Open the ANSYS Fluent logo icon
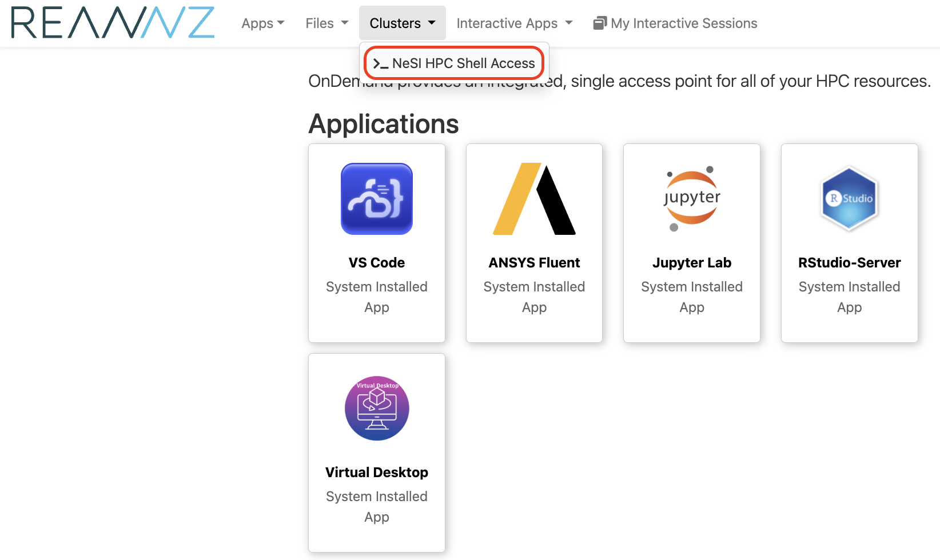 534,199
